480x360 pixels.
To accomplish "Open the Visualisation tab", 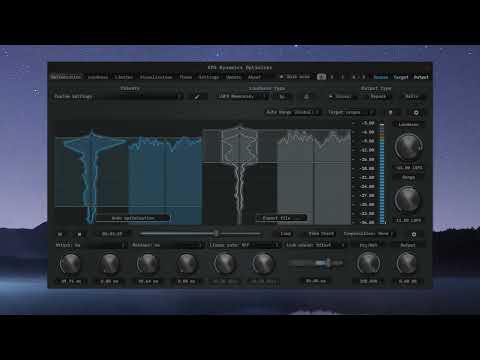I will (156, 77).
